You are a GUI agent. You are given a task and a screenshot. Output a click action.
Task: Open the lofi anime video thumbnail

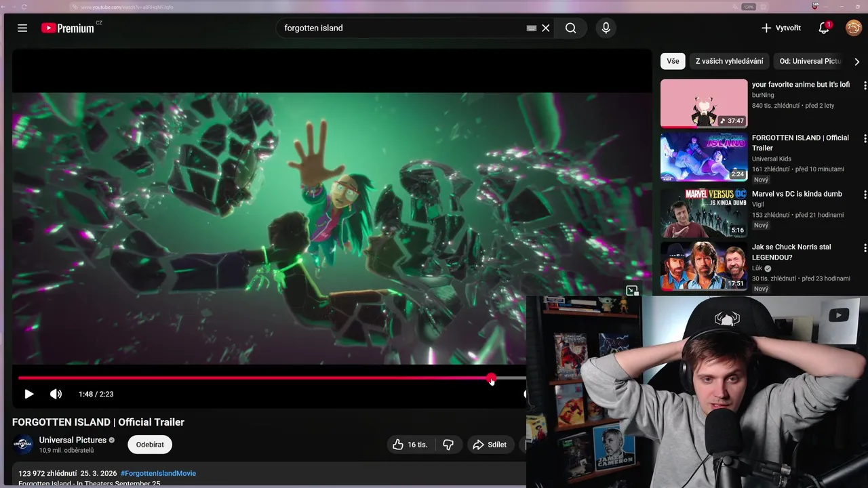(x=704, y=104)
